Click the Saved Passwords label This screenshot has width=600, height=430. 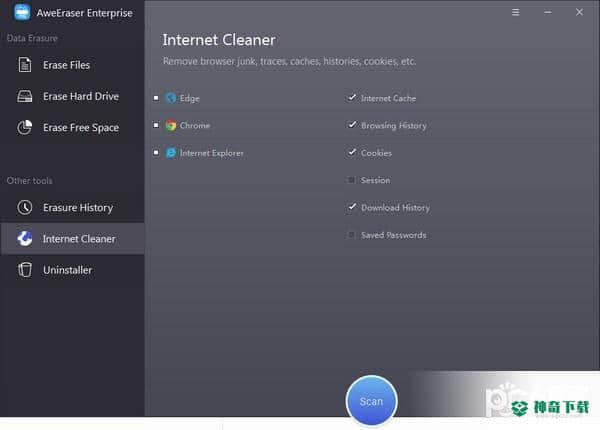393,235
